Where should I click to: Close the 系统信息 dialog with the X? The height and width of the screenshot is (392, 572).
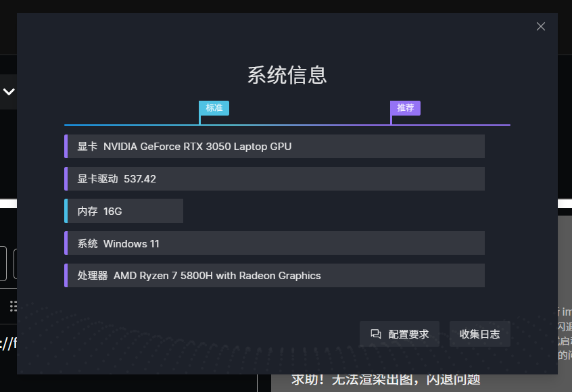point(541,26)
